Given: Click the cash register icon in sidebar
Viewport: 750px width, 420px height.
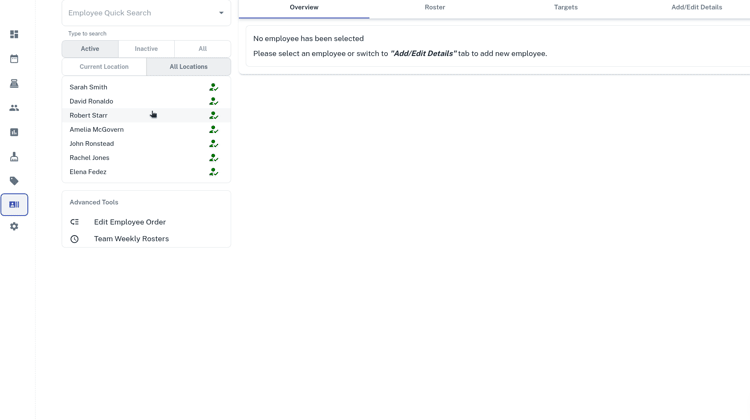Looking at the screenshot, I should tap(14, 83).
